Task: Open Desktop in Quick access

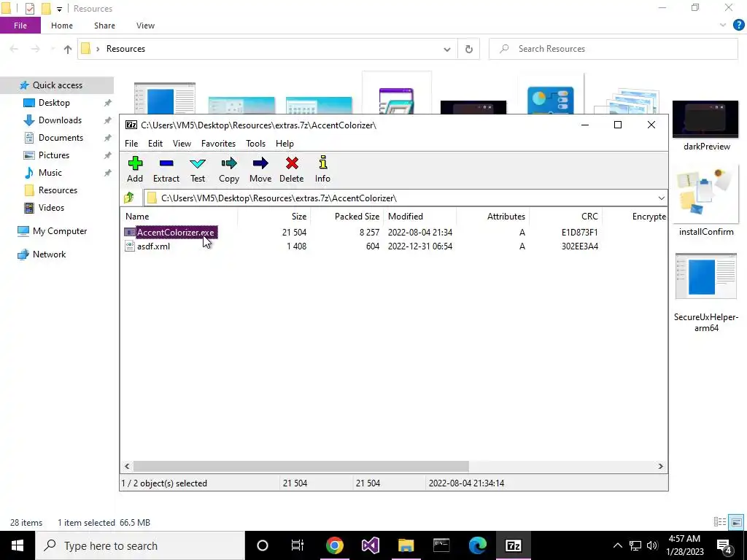Action: (x=54, y=103)
